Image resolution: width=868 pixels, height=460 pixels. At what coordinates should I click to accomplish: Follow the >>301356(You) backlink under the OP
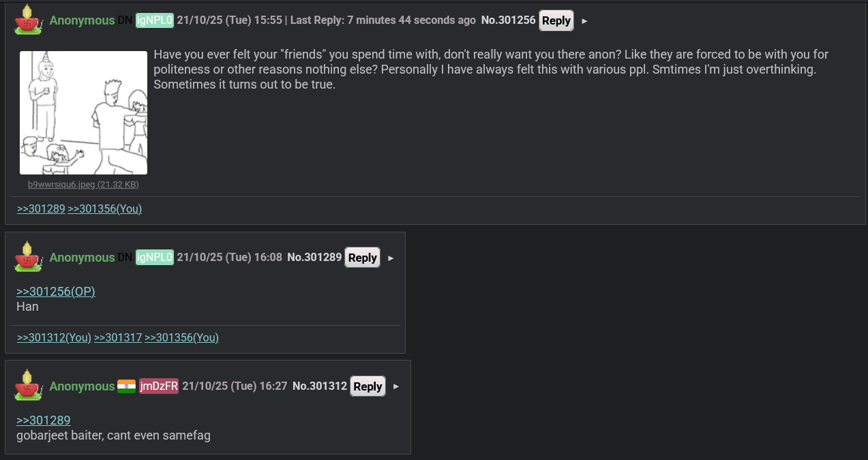105,209
